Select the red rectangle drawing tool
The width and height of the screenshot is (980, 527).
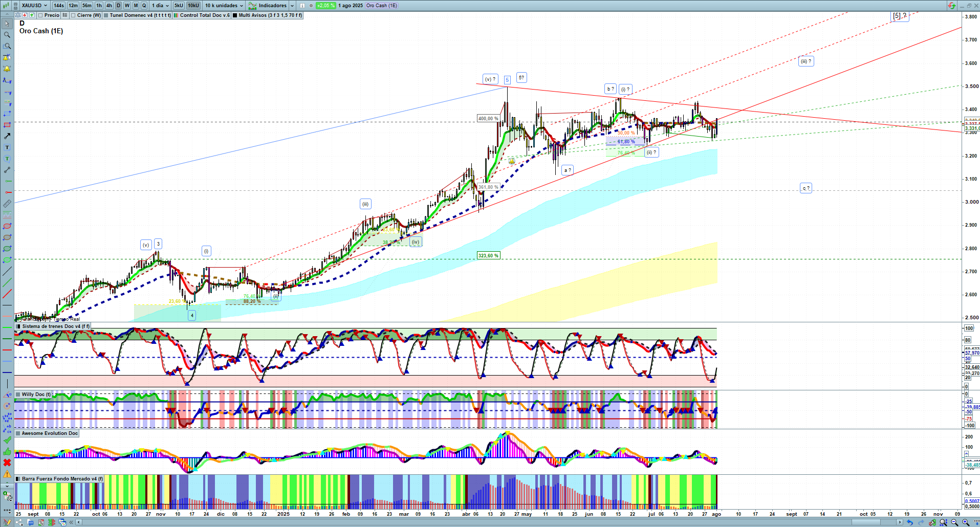(7, 125)
